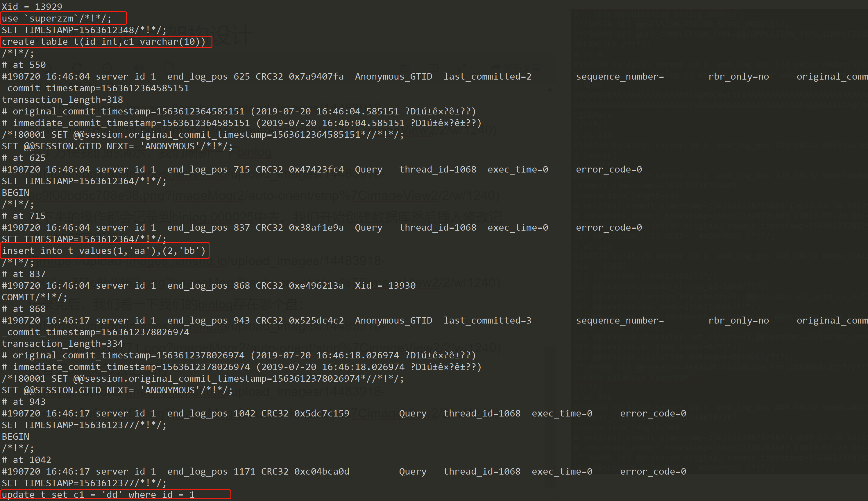Click the 'last_committed=2' text
The height and width of the screenshot is (501, 868).
pos(487,76)
